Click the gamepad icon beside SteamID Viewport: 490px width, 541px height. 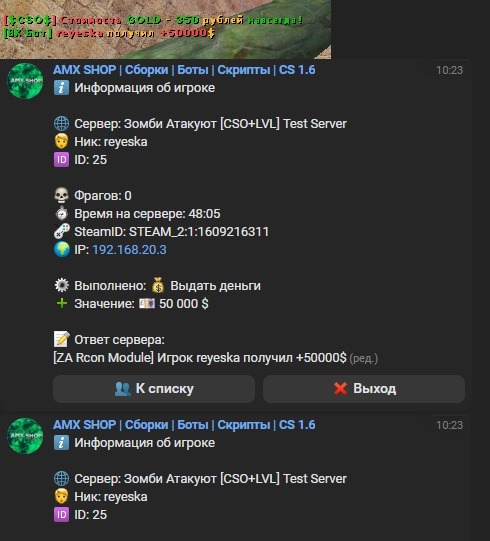pyautogui.click(x=61, y=232)
